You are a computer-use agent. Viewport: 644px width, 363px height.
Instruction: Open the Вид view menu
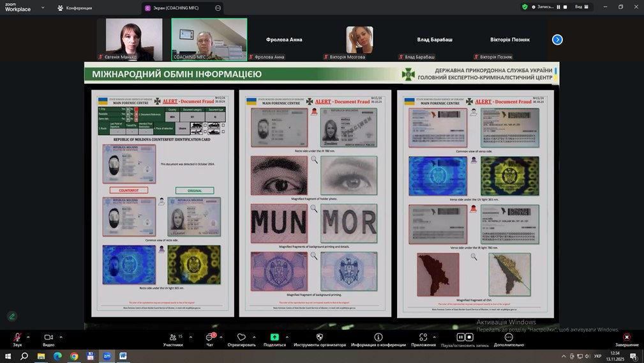point(580,7)
